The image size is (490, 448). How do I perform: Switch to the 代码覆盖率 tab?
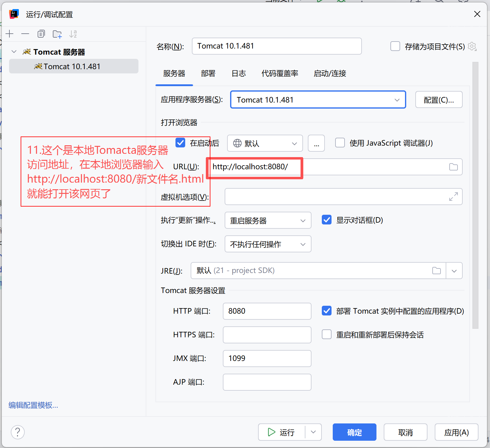coord(280,73)
